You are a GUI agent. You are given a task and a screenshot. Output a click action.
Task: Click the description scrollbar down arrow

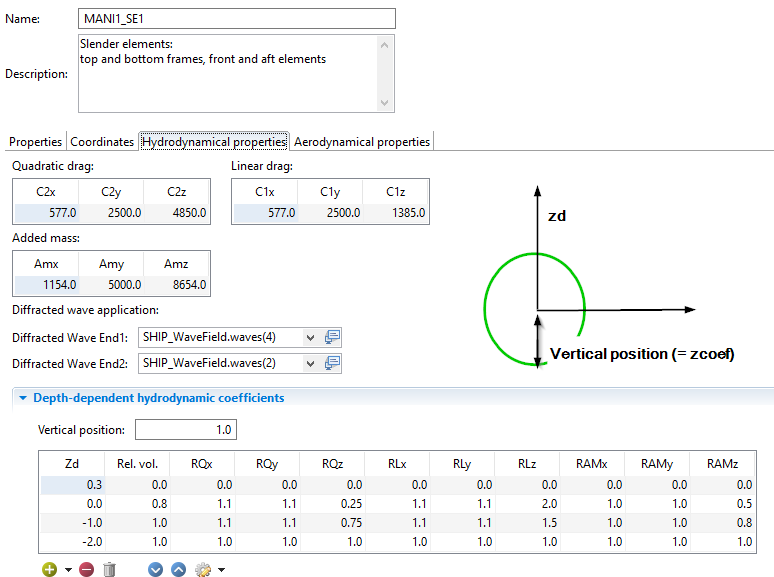click(x=386, y=103)
